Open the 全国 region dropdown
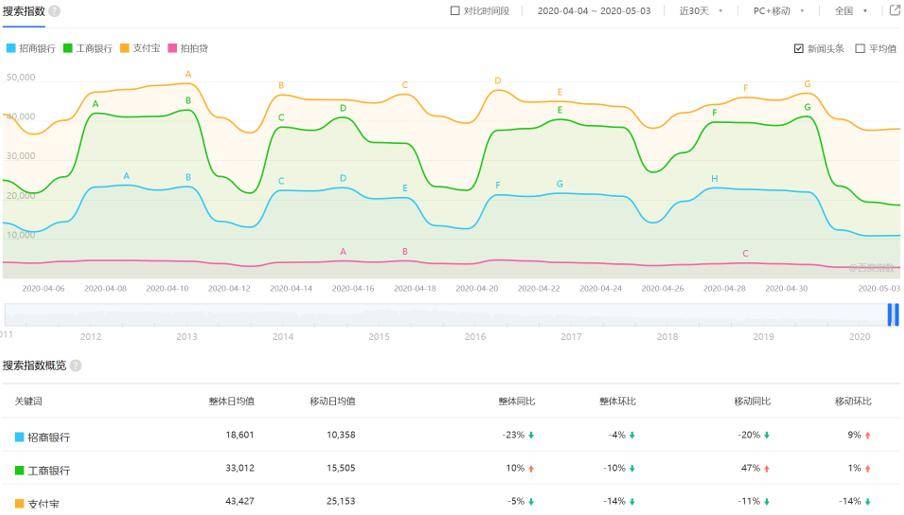Viewport: 904px width, 515px height. tap(850, 11)
